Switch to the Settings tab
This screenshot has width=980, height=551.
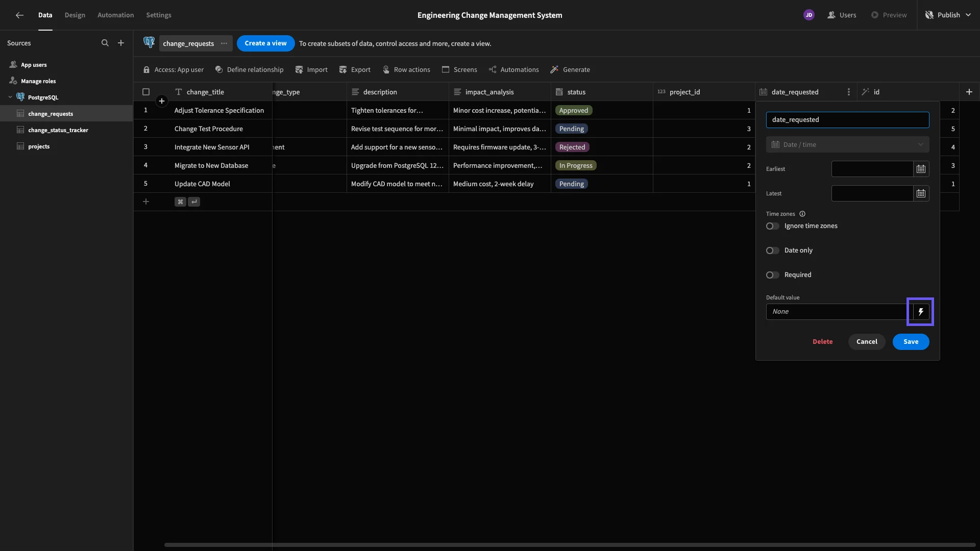[x=159, y=15]
